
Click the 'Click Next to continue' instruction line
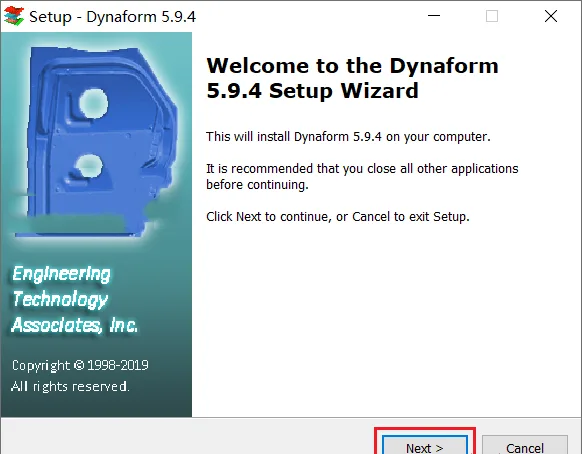coord(338,216)
